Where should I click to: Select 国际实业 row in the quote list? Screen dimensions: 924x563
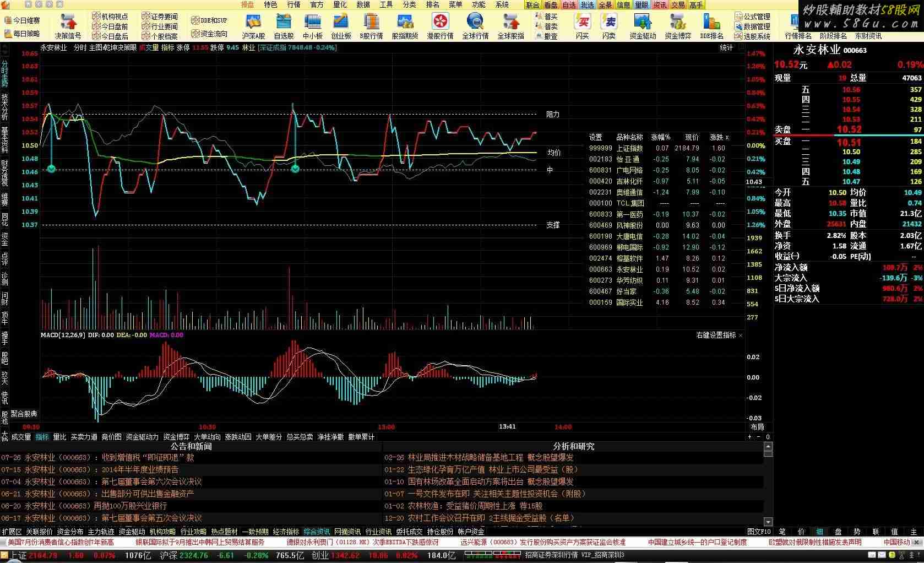[659, 302]
